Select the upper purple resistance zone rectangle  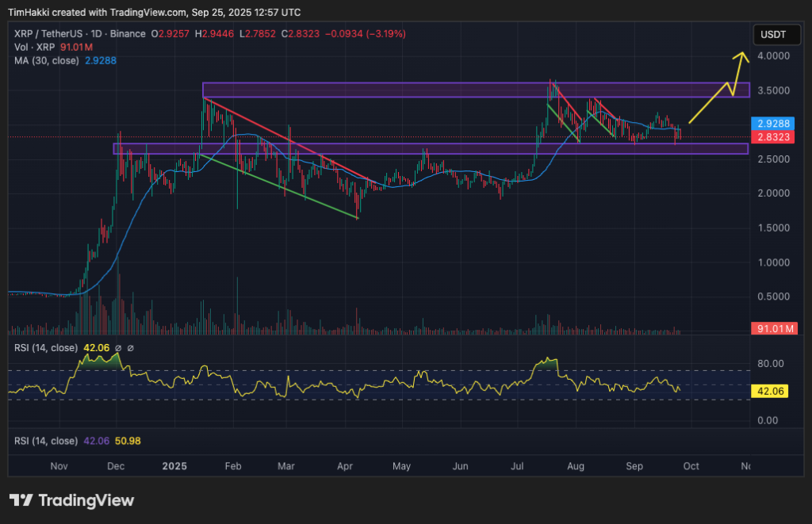tap(476, 90)
